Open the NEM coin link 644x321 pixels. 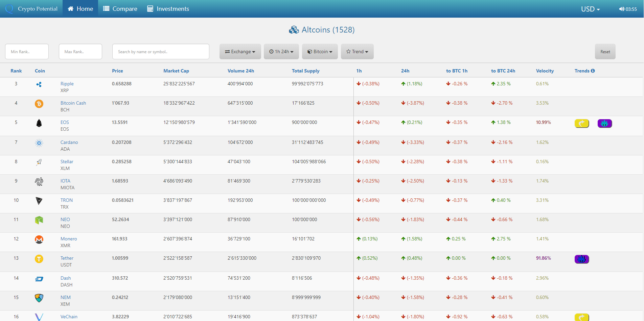click(x=66, y=297)
